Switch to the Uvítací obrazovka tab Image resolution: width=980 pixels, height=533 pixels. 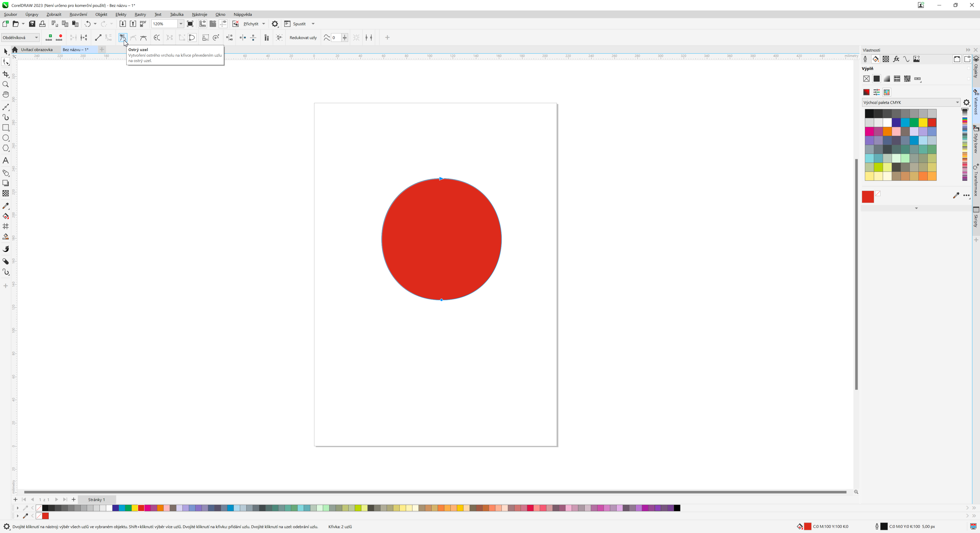point(37,50)
